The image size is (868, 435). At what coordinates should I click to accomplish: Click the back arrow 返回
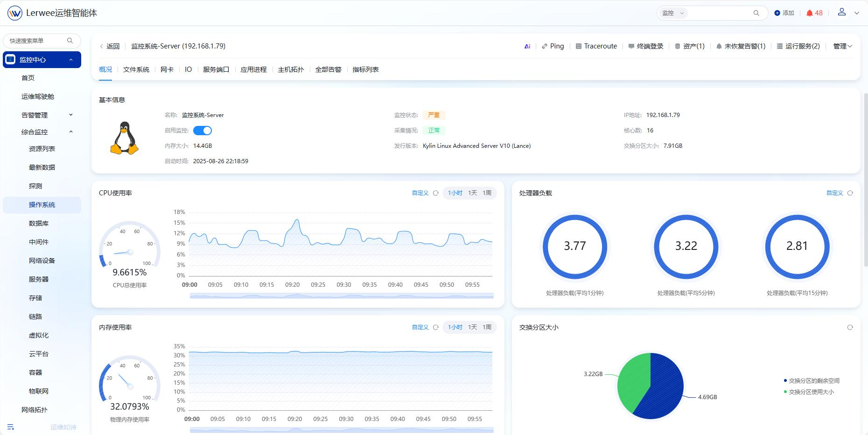110,46
